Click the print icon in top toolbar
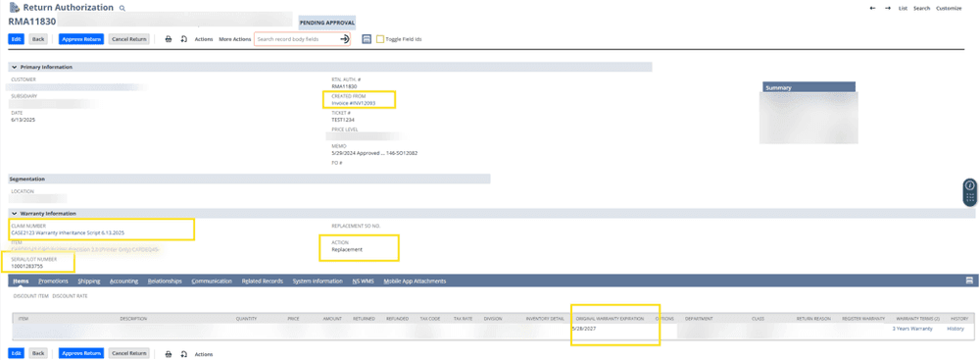980x360 pixels. point(169,39)
